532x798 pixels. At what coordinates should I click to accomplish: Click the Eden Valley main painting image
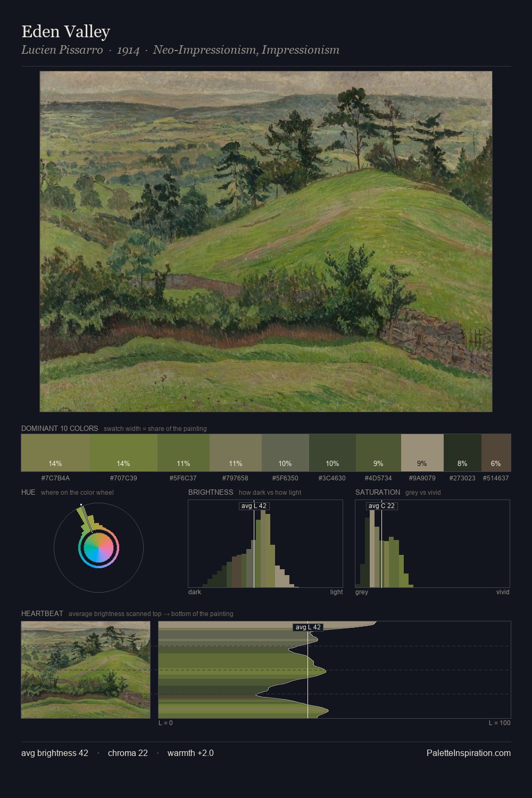point(266,242)
